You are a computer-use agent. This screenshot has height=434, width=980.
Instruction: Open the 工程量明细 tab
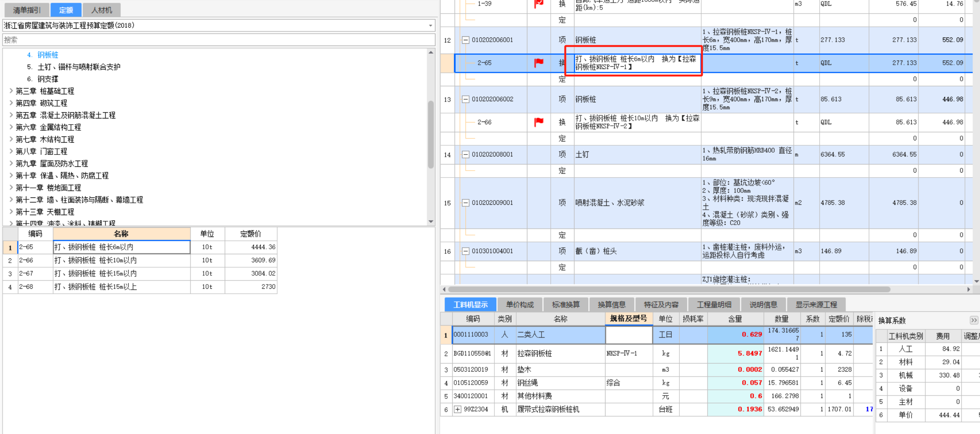tap(714, 305)
